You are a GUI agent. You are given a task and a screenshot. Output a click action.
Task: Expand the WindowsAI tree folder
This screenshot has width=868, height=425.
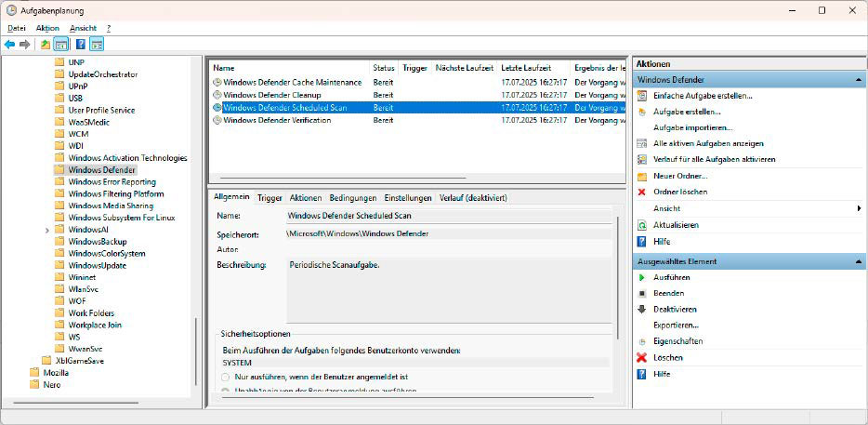tap(47, 230)
